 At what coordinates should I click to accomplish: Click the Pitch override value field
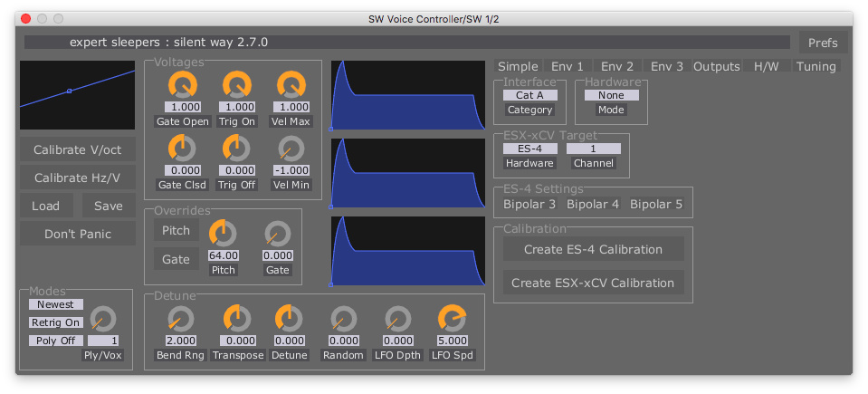tap(223, 256)
